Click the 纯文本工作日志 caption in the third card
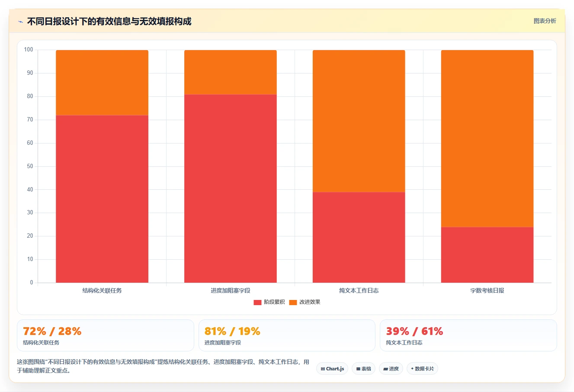The image size is (574, 392). (x=404, y=343)
